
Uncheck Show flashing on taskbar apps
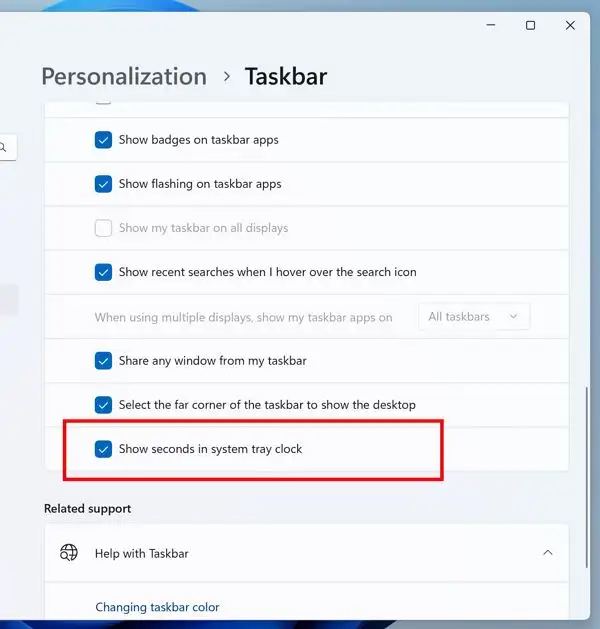[x=103, y=184]
